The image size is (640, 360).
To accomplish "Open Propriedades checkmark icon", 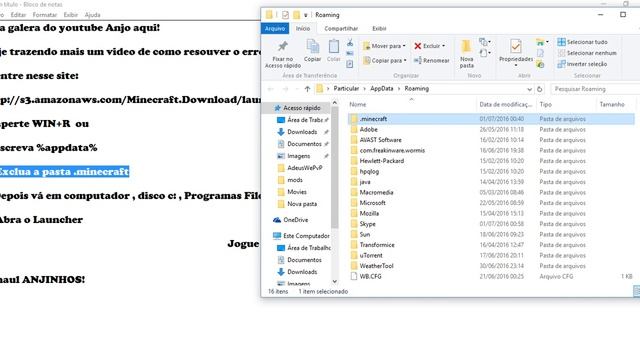I will click(516, 47).
